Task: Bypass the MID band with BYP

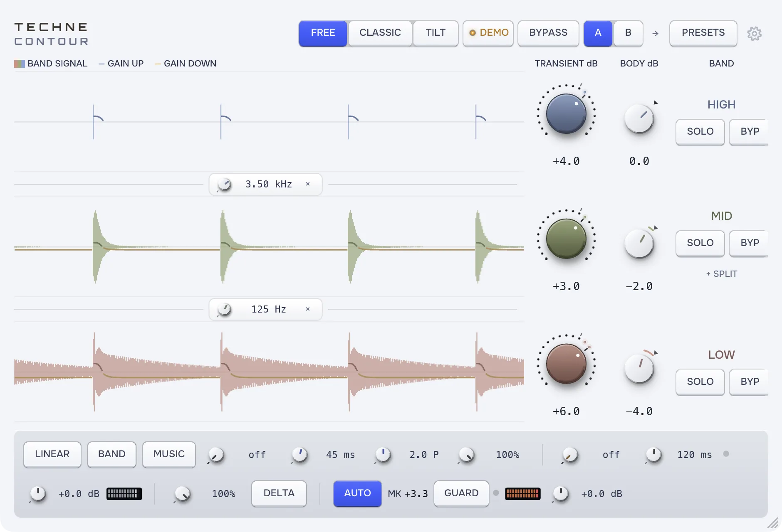Action: (749, 243)
